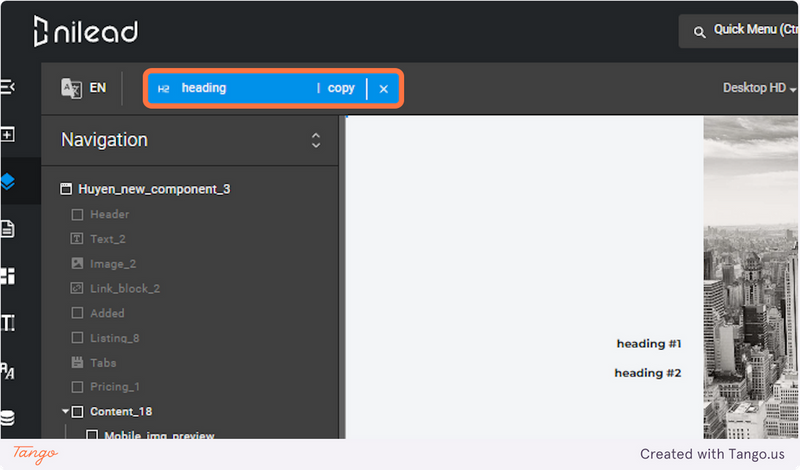Click the image icon beside Image_2
The height and width of the screenshot is (470, 800).
pos(77,263)
